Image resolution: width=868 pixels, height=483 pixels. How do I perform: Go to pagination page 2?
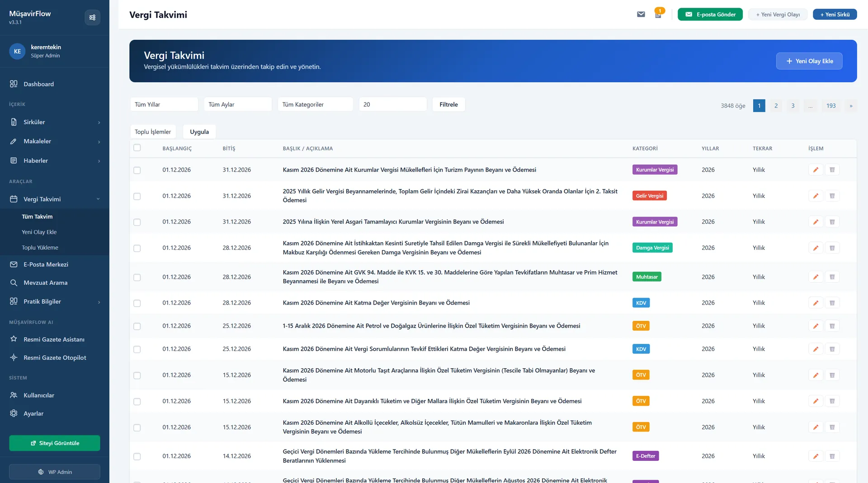click(x=776, y=106)
